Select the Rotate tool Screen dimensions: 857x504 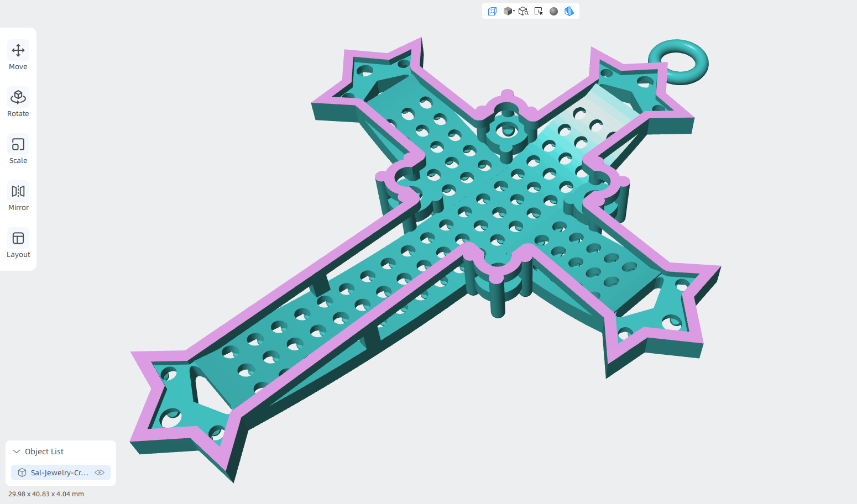click(18, 103)
